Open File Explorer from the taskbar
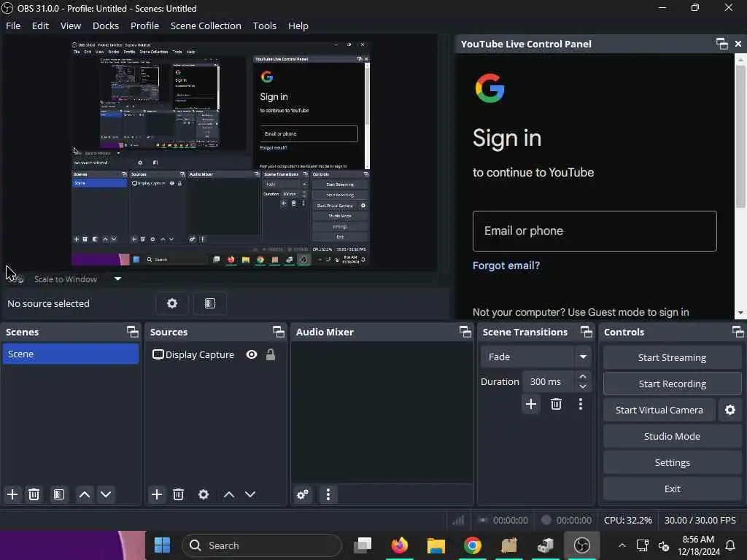Image resolution: width=747 pixels, height=560 pixels. point(436,545)
